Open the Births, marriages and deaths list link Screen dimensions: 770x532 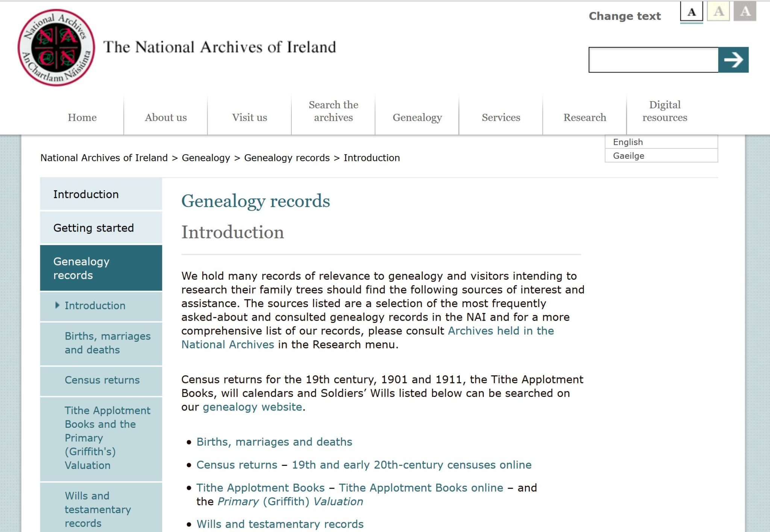(x=274, y=442)
